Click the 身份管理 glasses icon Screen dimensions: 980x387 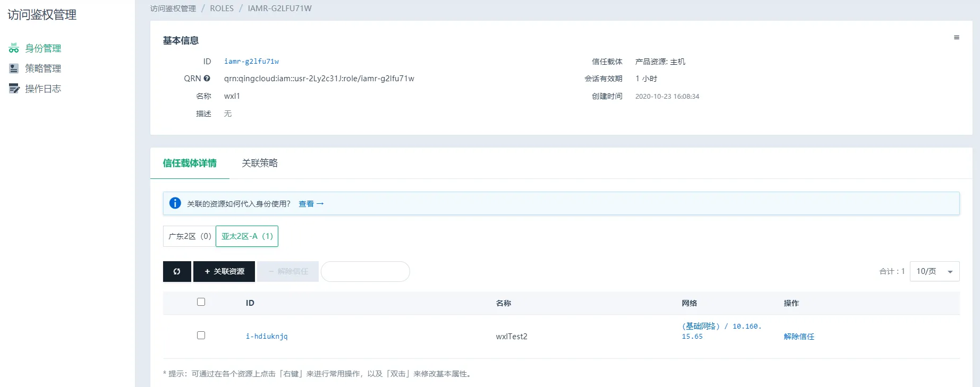[x=14, y=48]
